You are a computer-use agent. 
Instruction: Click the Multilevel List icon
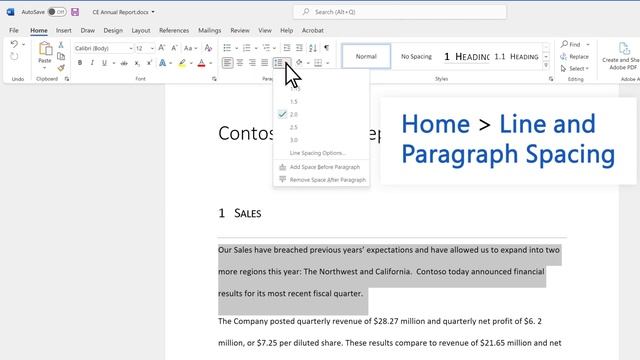pyautogui.click(x=266, y=48)
